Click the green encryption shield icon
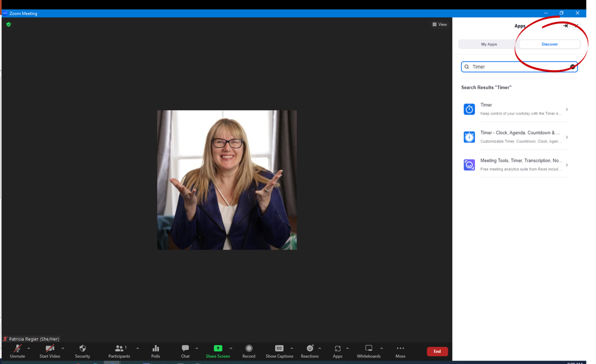The height and width of the screenshot is (364, 596). 9,24
